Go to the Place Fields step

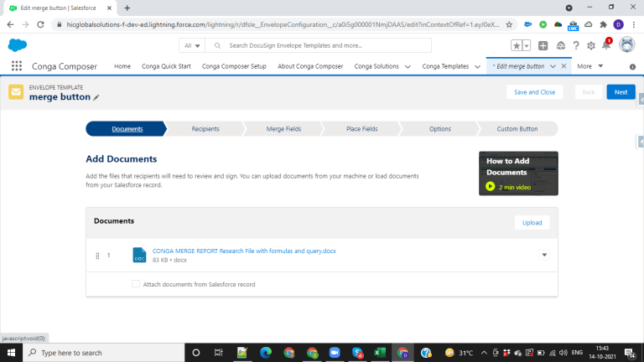coord(361,129)
